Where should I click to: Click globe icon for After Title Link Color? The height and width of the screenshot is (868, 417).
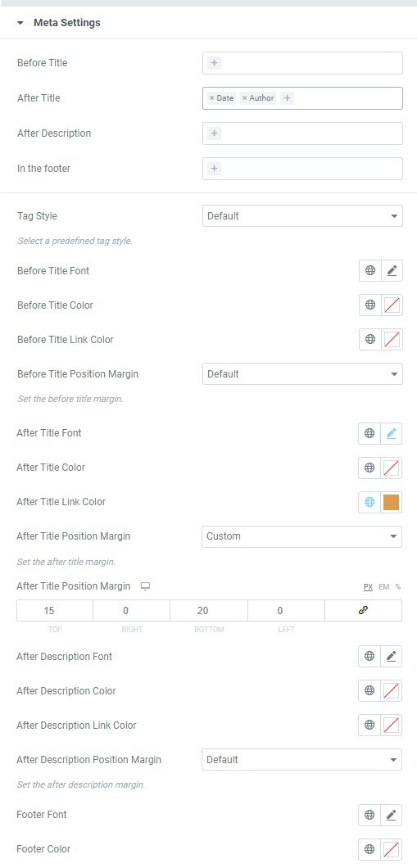369,502
